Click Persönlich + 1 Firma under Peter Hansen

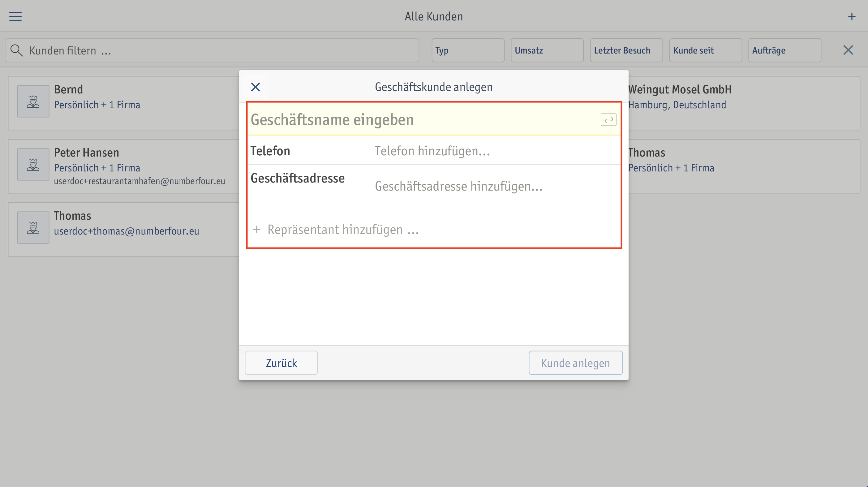tap(97, 168)
